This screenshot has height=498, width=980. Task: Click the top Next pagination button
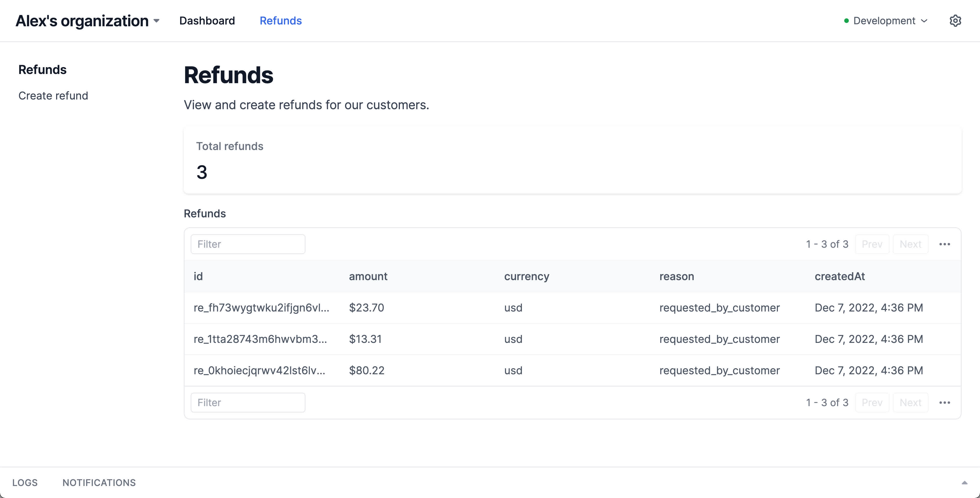[x=910, y=244]
